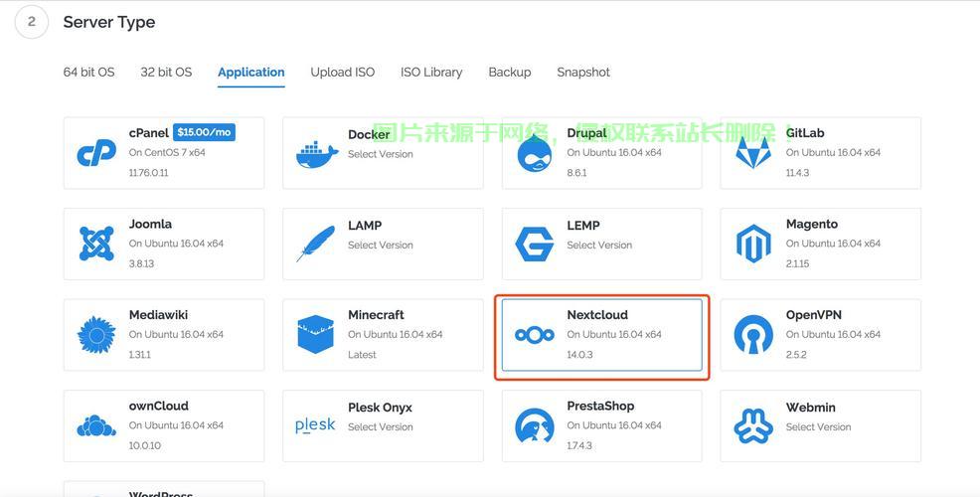Image resolution: width=980 pixels, height=497 pixels.
Task: Open the ISO Library tab
Action: [x=431, y=72]
